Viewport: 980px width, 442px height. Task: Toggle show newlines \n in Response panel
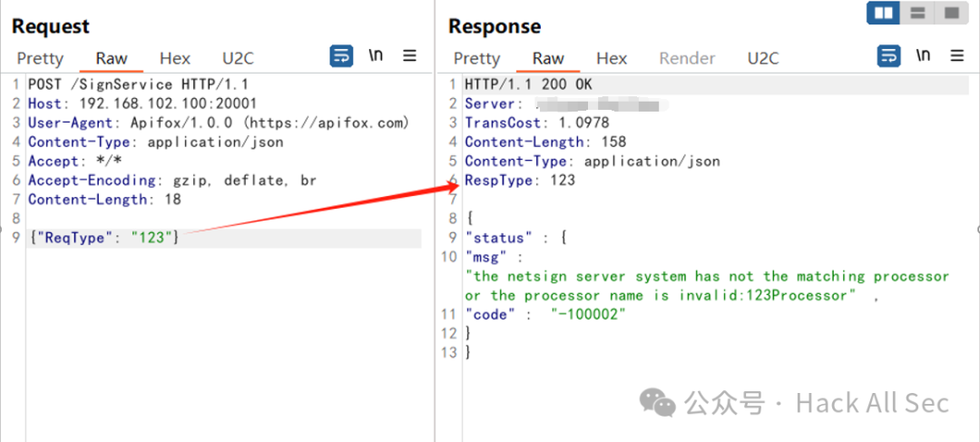[x=923, y=55]
